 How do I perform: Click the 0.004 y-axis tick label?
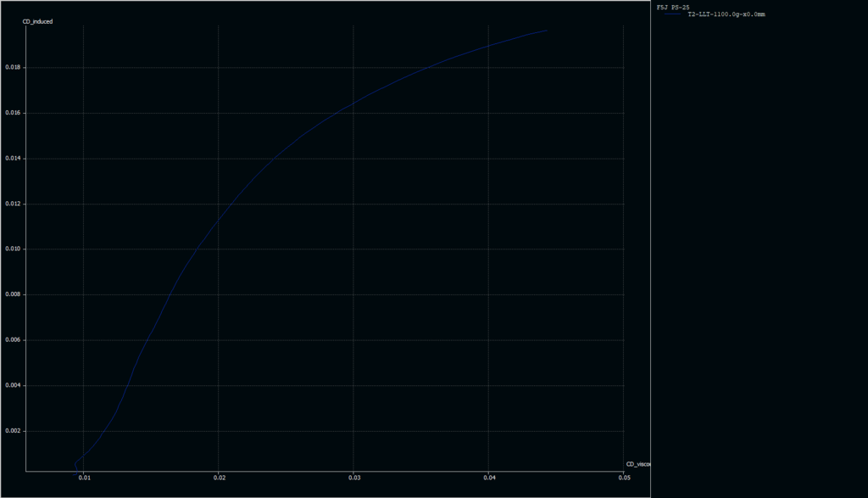[14, 385]
